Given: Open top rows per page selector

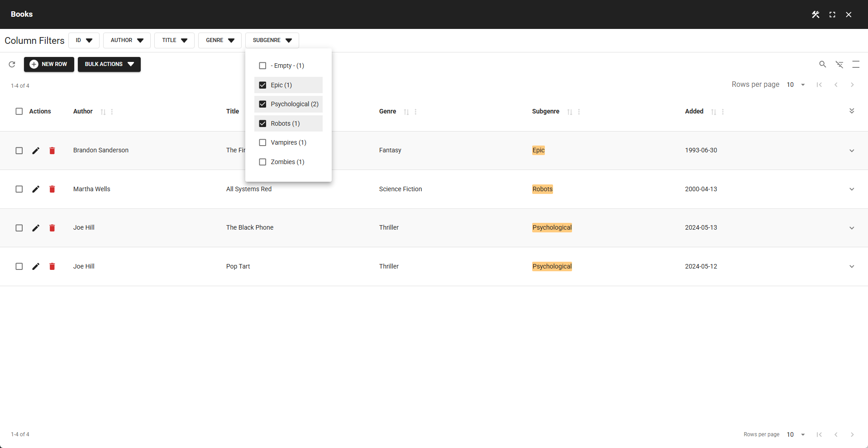Looking at the screenshot, I should pos(796,85).
